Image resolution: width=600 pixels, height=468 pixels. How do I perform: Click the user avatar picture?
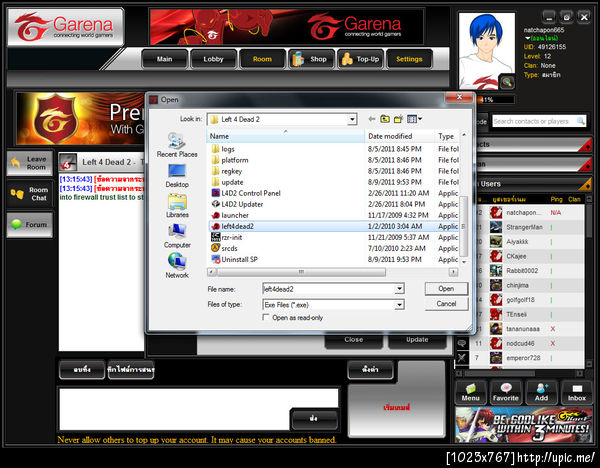pos(487,51)
